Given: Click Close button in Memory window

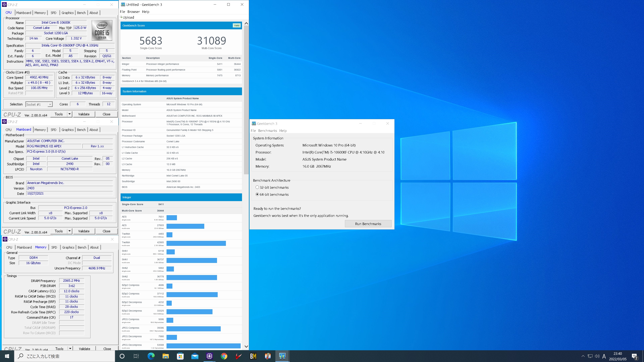Looking at the screenshot, I should click(107, 349).
